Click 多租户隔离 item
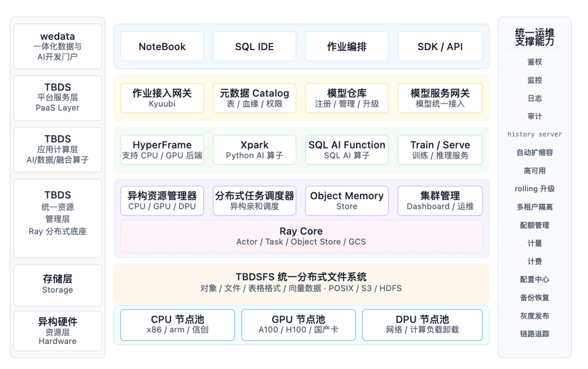Screen dimensions: 588x369 click(x=535, y=207)
